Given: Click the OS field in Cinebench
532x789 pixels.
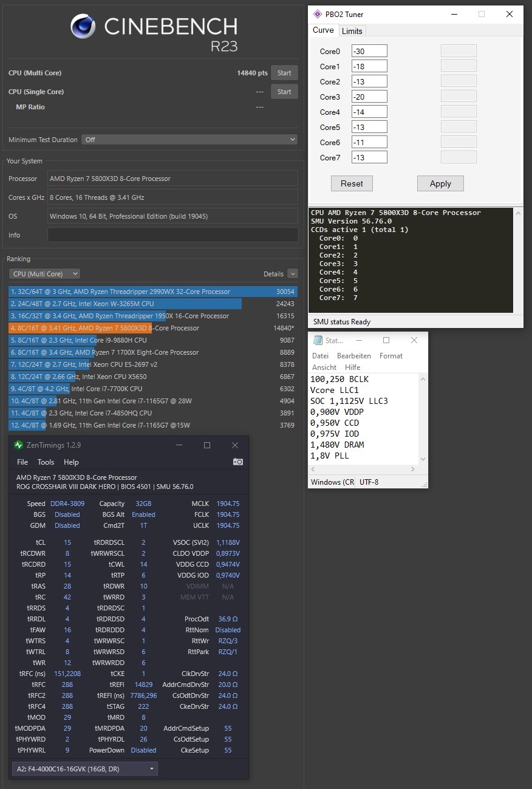Looking at the screenshot, I should pyautogui.click(x=172, y=216).
